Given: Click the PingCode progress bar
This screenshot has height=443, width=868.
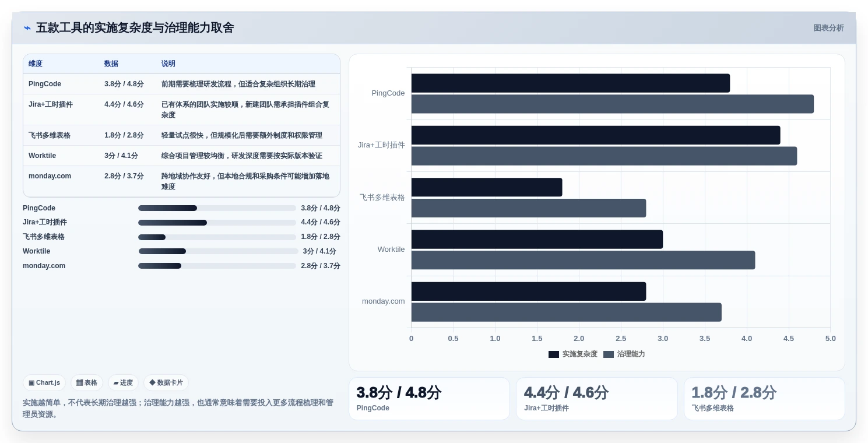Looking at the screenshot, I should coord(217,208).
